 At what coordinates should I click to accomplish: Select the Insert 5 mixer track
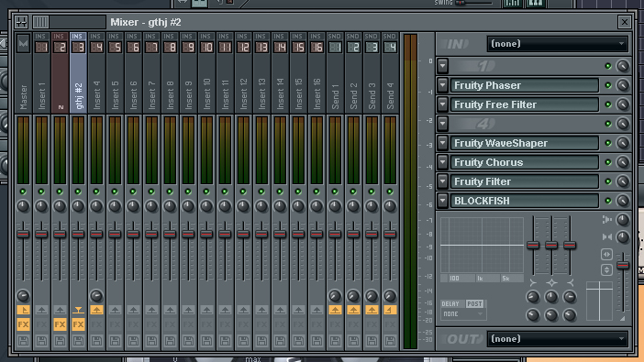tap(115, 72)
